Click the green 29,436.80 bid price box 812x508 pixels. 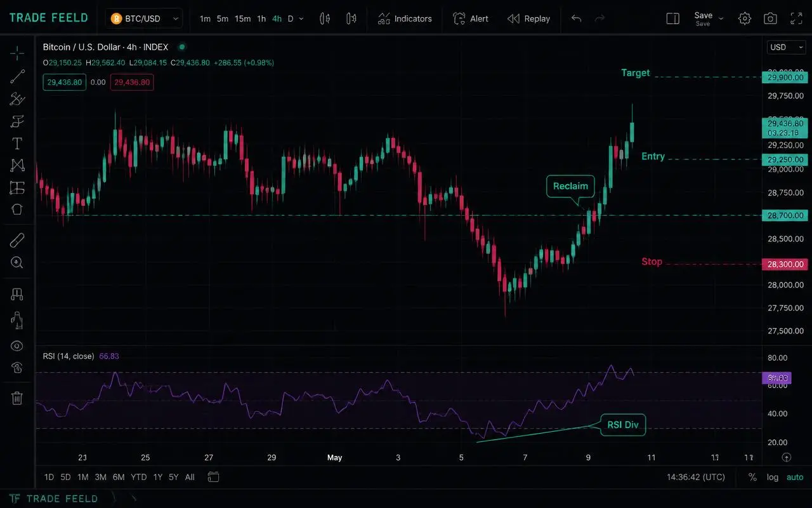coord(65,82)
